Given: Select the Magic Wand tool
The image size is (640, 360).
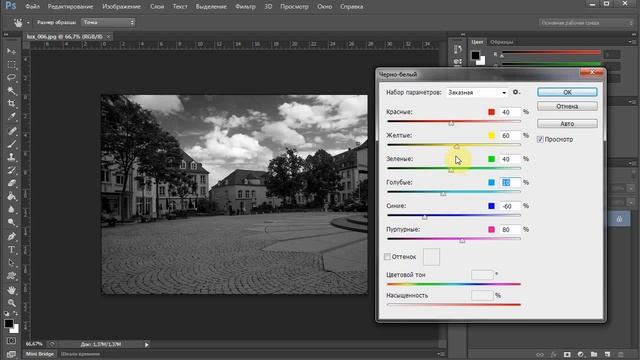Looking at the screenshot, I should coord(11,91).
